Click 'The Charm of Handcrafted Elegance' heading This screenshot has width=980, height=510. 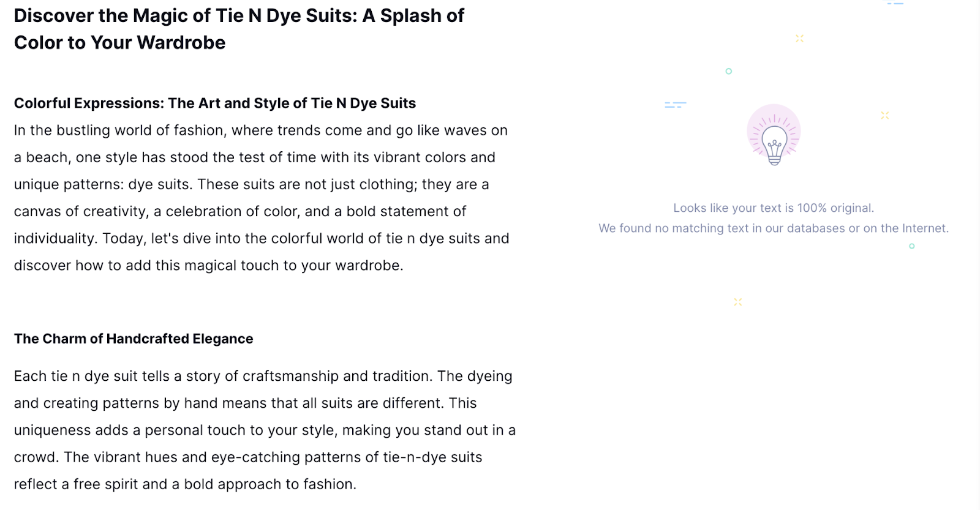(134, 339)
